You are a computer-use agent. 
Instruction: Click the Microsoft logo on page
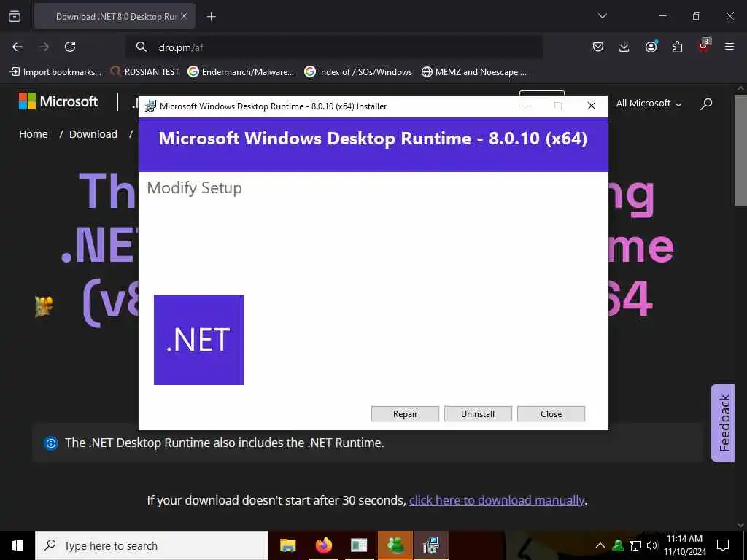click(x=58, y=101)
